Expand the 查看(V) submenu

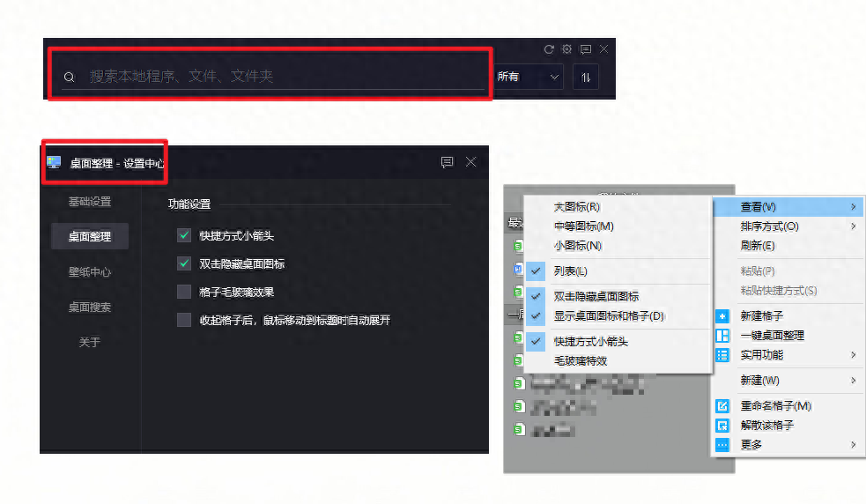tap(788, 207)
